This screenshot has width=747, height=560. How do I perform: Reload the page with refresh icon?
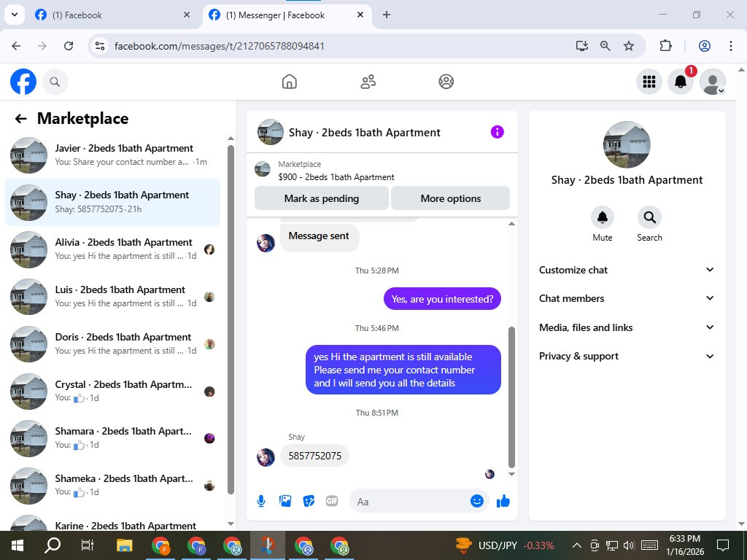[69, 46]
